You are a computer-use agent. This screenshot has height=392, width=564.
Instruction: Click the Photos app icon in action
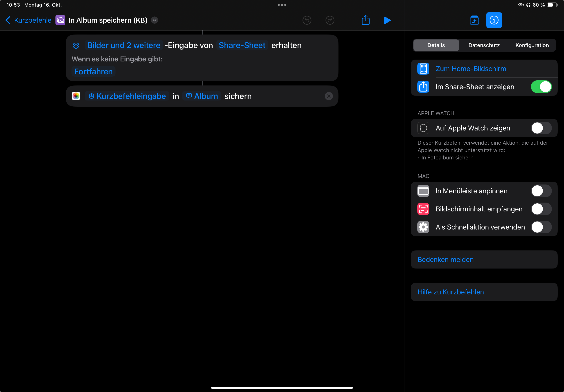click(76, 96)
